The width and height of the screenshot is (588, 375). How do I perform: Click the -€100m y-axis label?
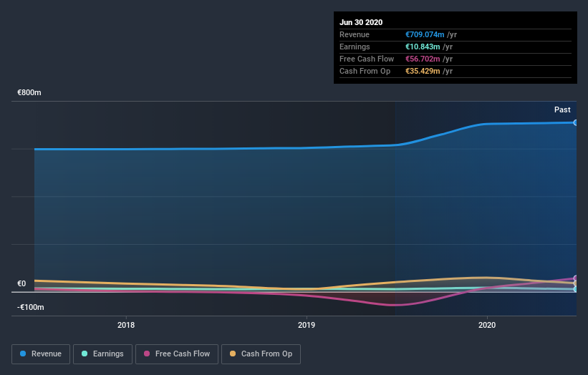pos(30,307)
